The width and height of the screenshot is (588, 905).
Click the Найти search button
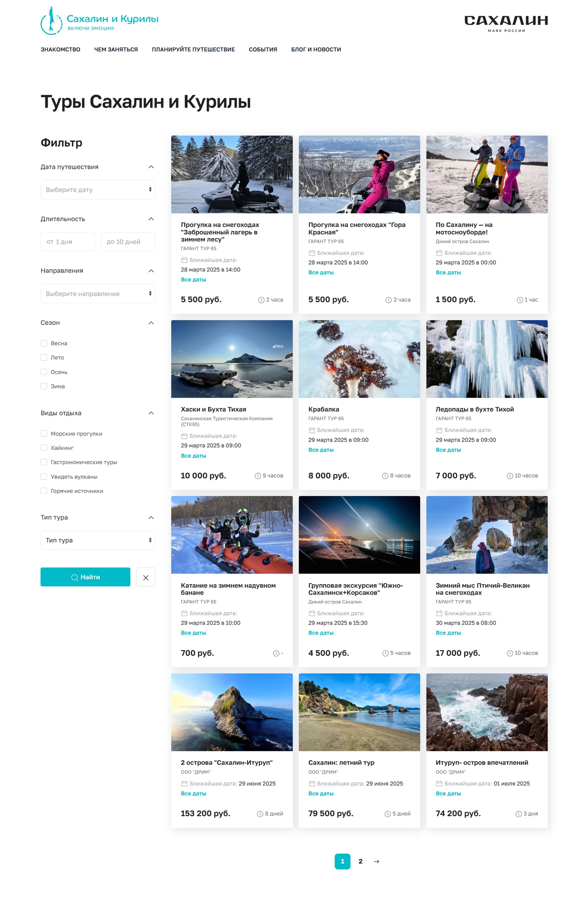coord(85,577)
